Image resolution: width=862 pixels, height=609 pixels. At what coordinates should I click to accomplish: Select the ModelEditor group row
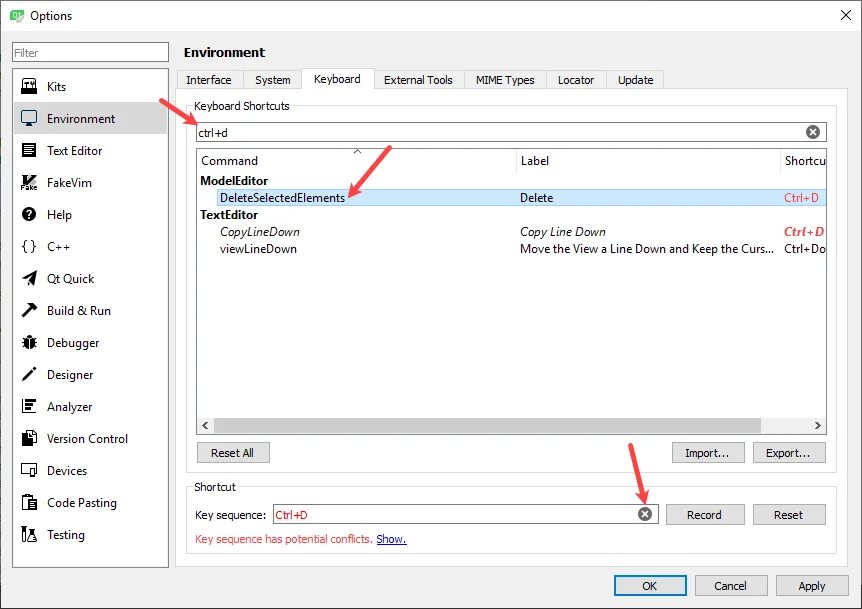234,180
